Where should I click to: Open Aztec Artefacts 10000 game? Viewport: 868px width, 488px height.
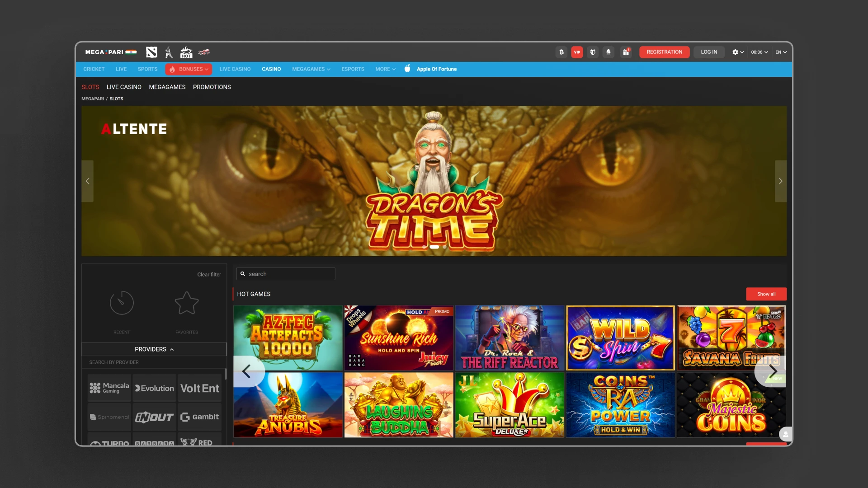(288, 338)
